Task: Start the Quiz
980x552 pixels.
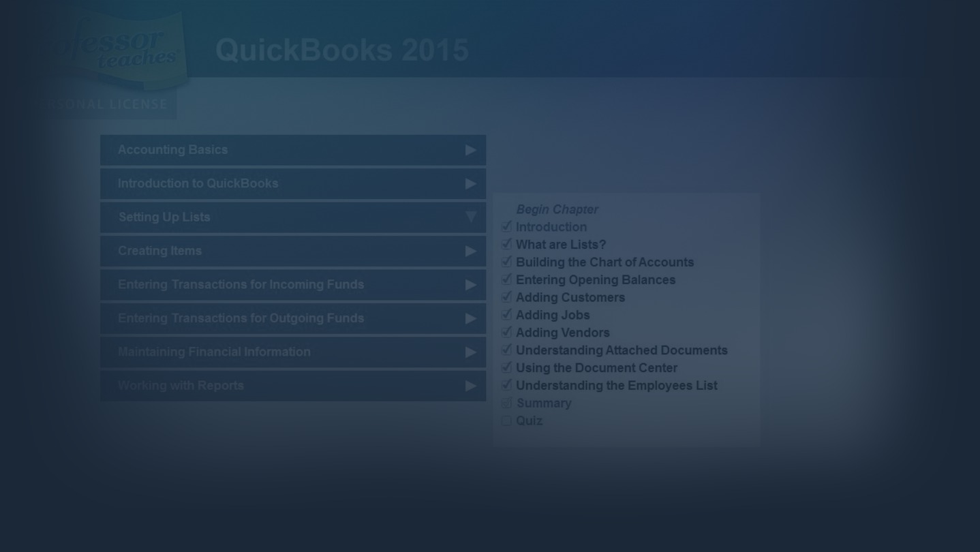Action: coord(530,421)
